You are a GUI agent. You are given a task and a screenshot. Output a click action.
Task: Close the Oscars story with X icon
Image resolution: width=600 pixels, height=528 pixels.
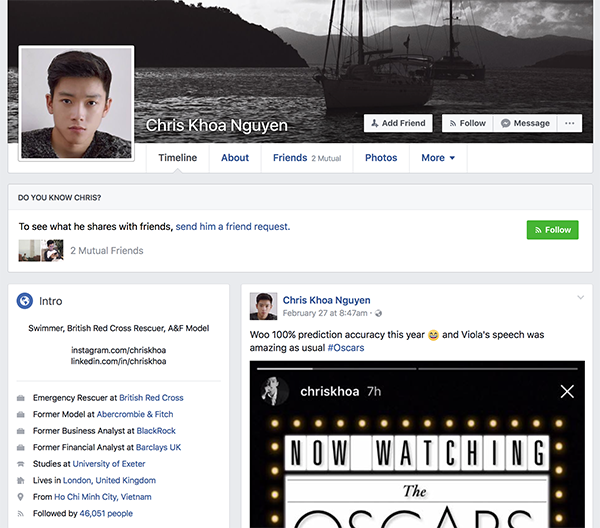point(567,391)
